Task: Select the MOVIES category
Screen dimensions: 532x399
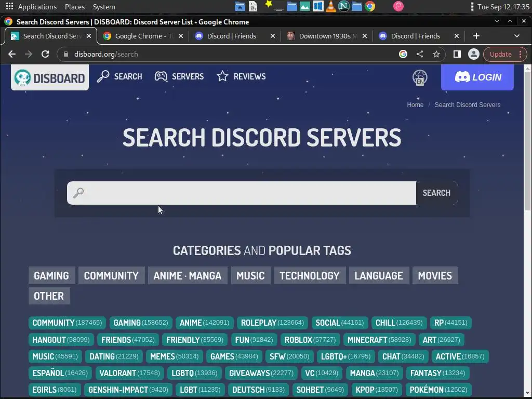Action: pos(435,275)
